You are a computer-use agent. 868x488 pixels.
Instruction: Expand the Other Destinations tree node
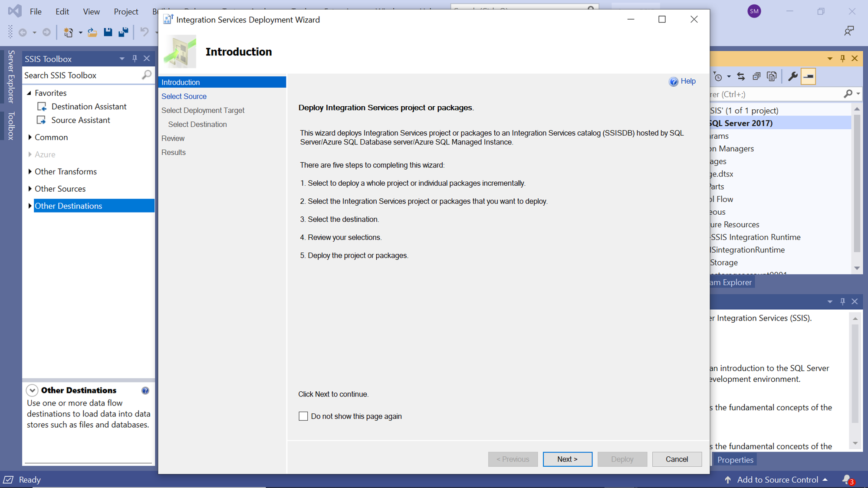click(30, 206)
